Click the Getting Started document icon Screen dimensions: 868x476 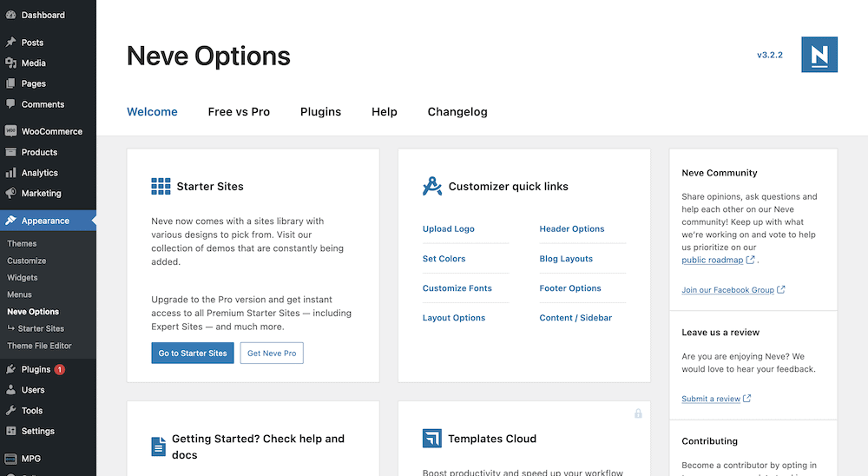(x=159, y=446)
